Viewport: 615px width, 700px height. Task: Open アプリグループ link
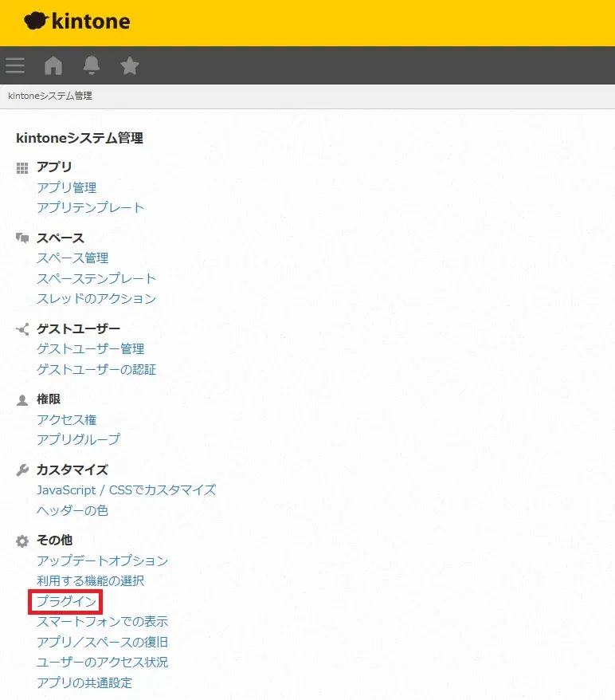coord(79,440)
